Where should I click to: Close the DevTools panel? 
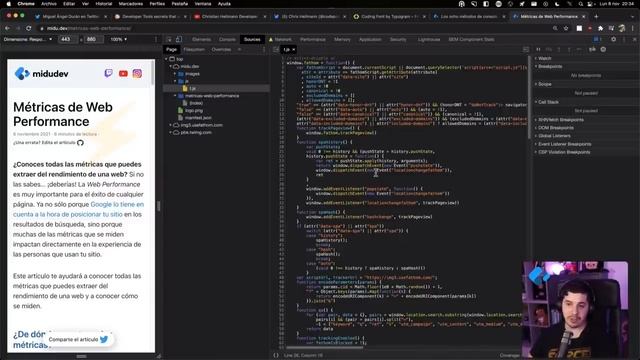(x=634, y=40)
